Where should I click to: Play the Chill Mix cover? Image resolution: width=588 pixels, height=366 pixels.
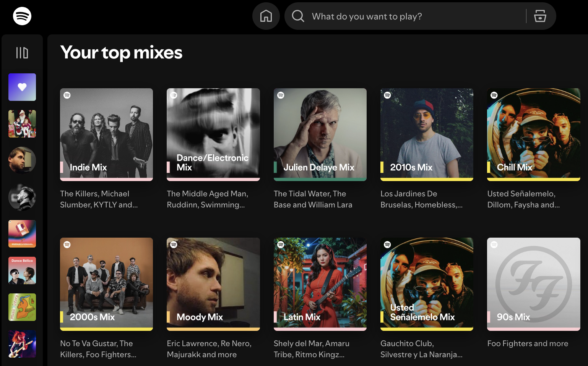(x=534, y=134)
